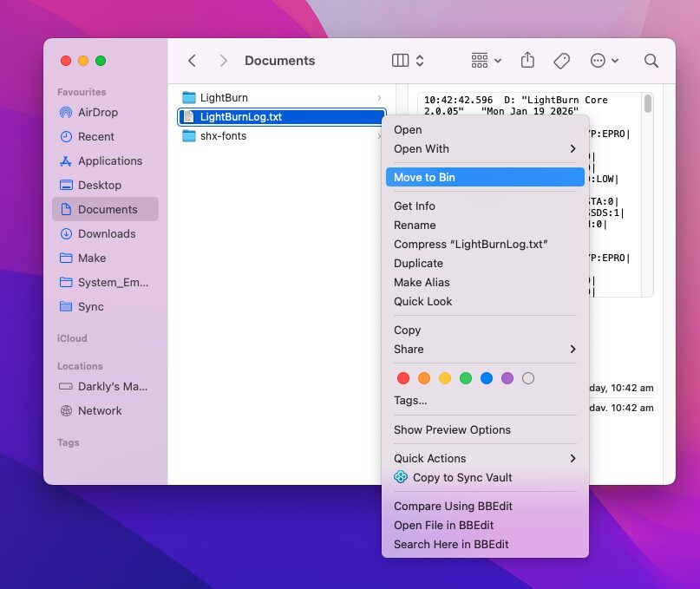Click the Share icon in Finder toolbar

527,61
